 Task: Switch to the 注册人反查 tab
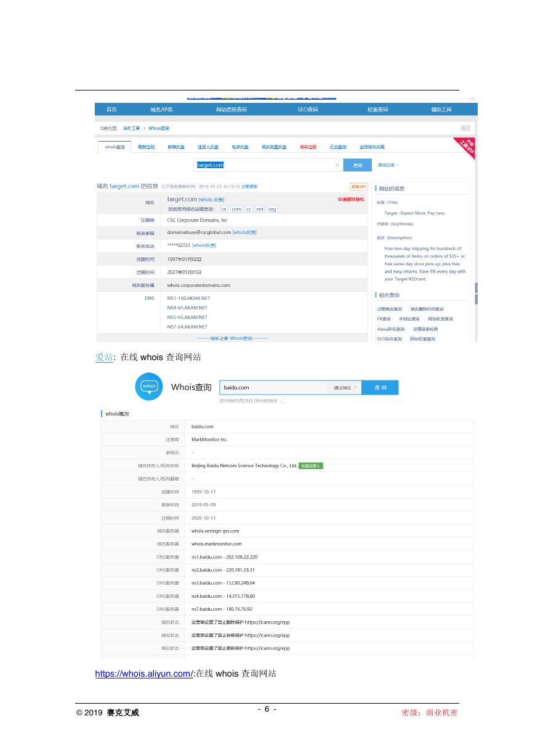pyautogui.click(x=207, y=147)
